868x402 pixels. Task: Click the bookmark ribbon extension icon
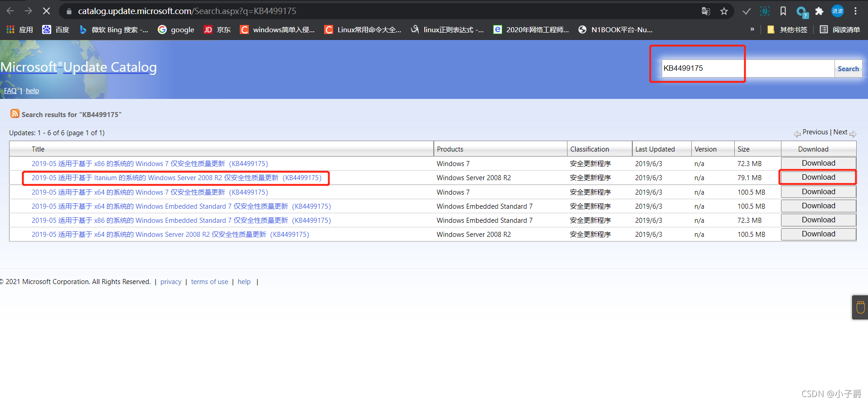[783, 11]
